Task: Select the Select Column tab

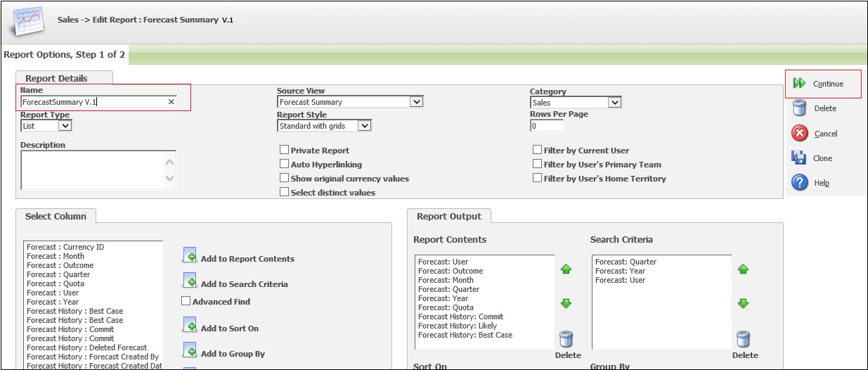Action: (56, 216)
